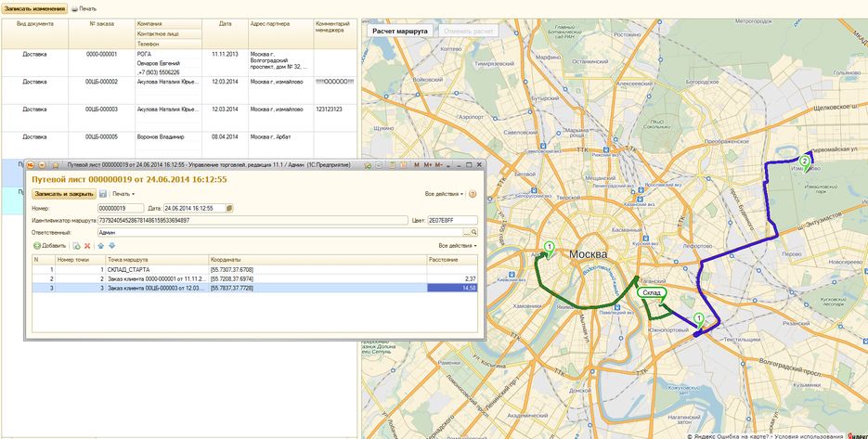Screen dimensions: 868x439
Task: Open upper Все действия dropdown next to help icon
Action: pos(444,194)
